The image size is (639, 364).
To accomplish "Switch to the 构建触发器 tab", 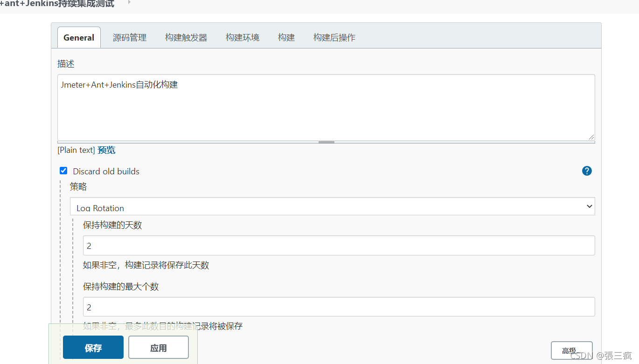I will [x=186, y=38].
